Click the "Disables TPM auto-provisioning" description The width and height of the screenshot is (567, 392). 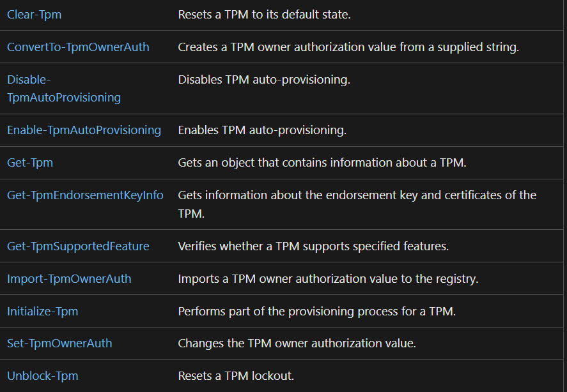point(264,80)
